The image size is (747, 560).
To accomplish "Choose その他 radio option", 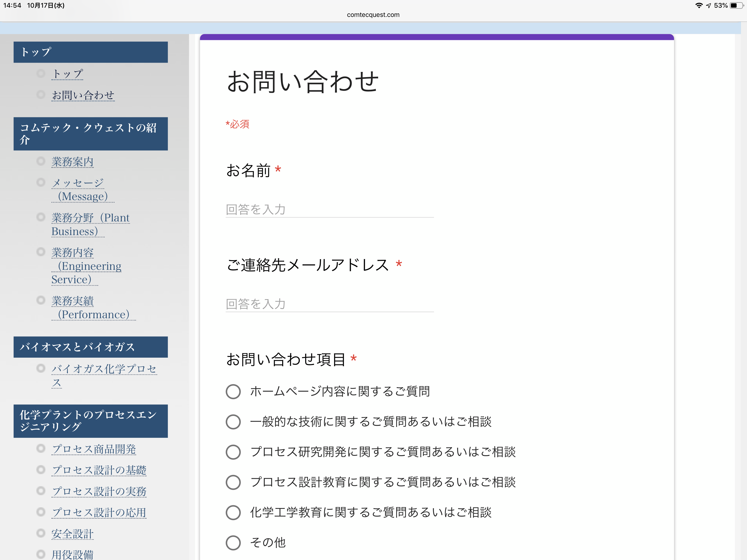I will point(233,543).
